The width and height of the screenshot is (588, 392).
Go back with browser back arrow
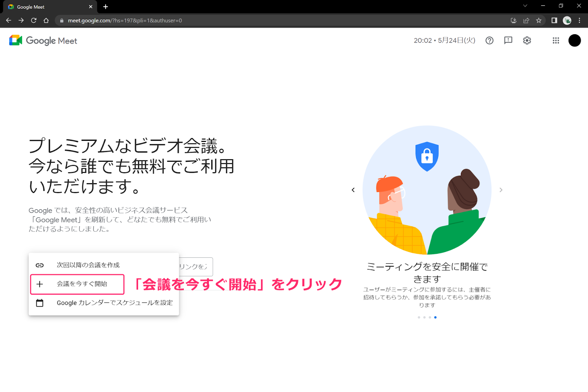point(9,21)
